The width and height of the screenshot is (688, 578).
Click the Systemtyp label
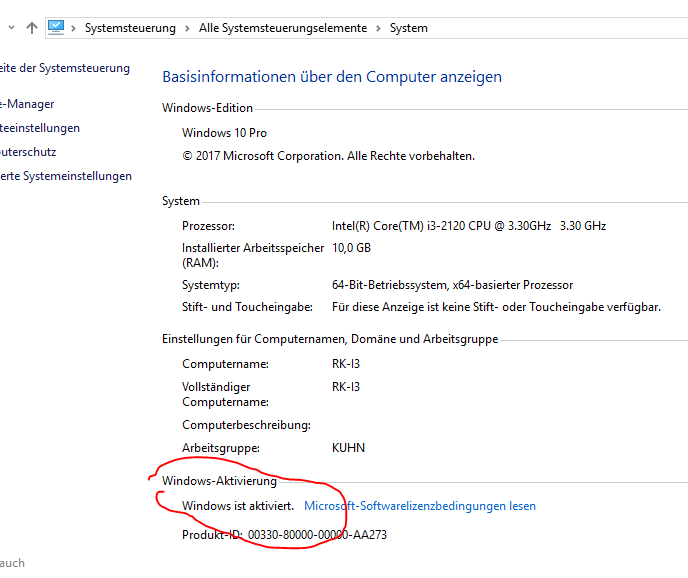click(211, 285)
